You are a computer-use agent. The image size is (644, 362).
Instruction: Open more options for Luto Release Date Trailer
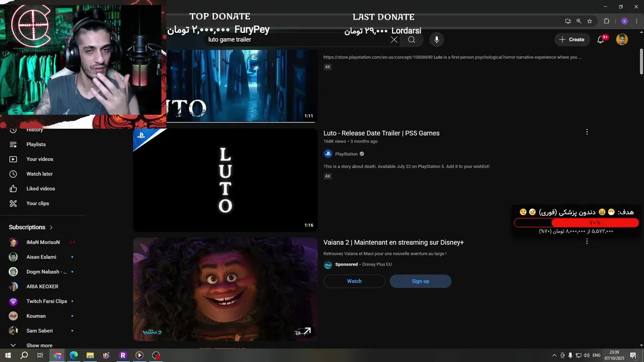pyautogui.click(x=587, y=132)
